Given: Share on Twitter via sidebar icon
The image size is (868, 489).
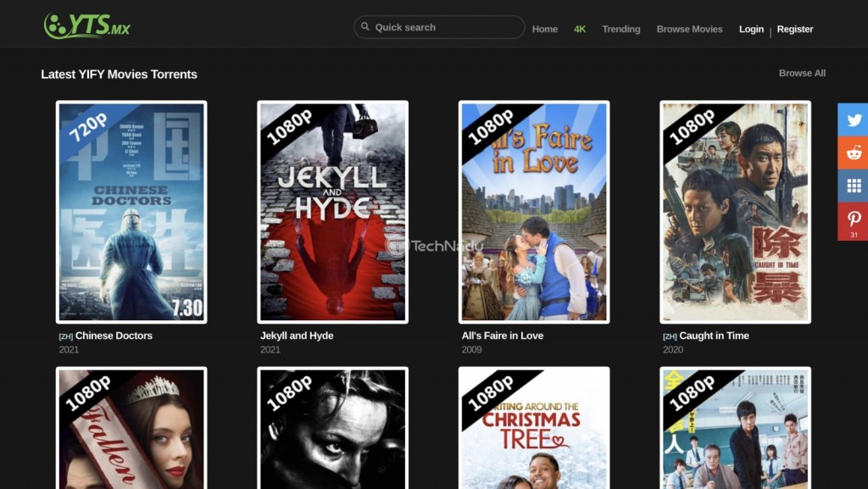Looking at the screenshot, I should pyautogui.click(x=853, y=119).
